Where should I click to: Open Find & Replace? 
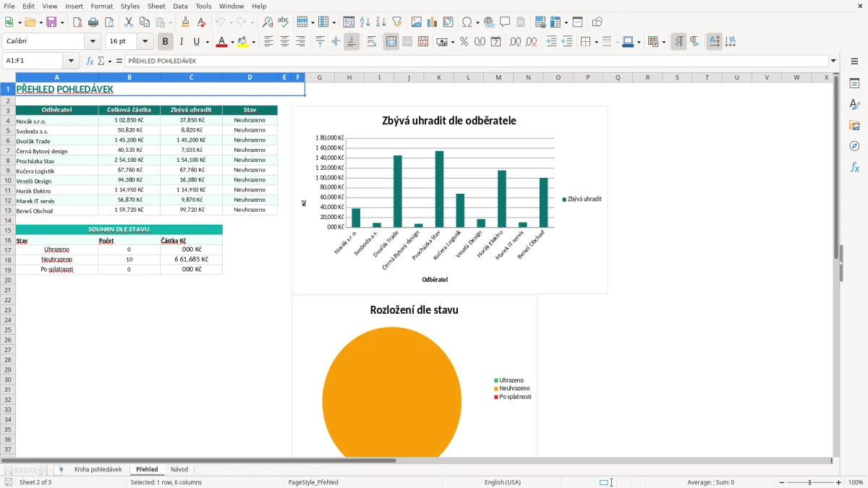pos(268,22)
